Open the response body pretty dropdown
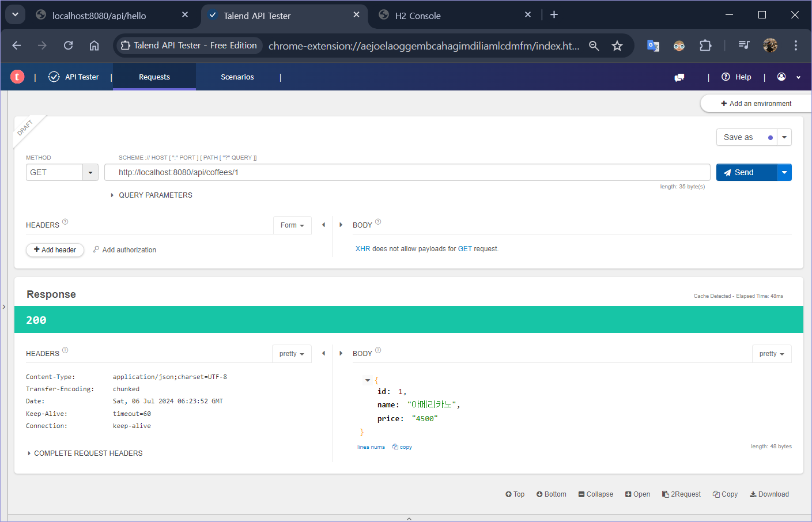Viewport: 812px width, 522px height. [772, 354]
